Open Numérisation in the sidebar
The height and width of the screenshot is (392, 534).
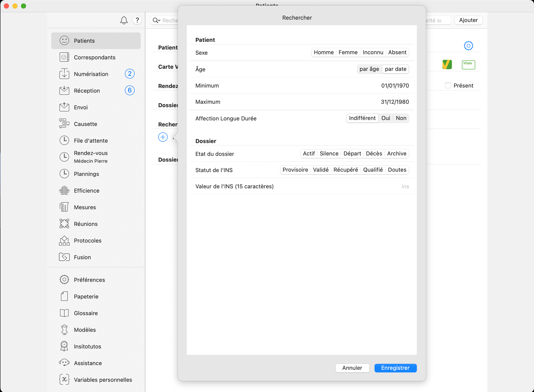(x=91, y=74)
